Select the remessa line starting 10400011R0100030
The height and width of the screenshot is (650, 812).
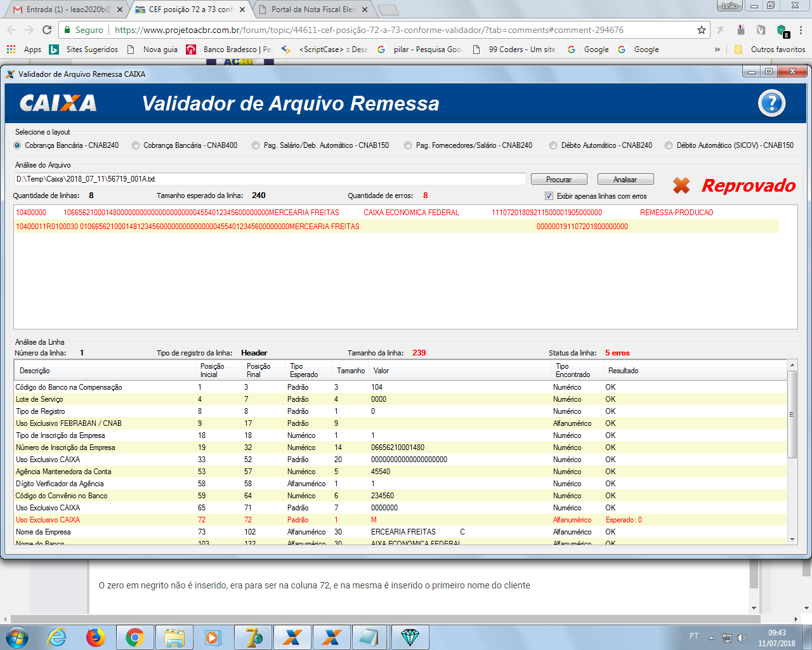396,227
